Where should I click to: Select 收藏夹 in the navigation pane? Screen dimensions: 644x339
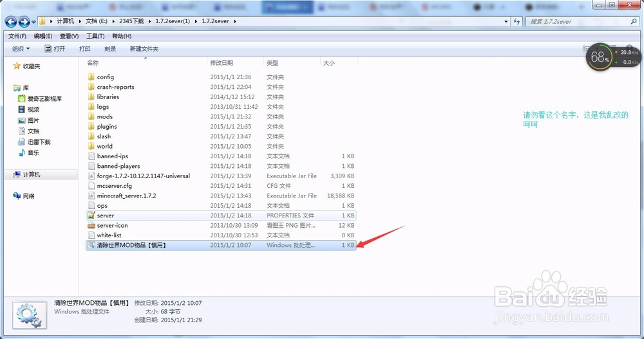26,66
